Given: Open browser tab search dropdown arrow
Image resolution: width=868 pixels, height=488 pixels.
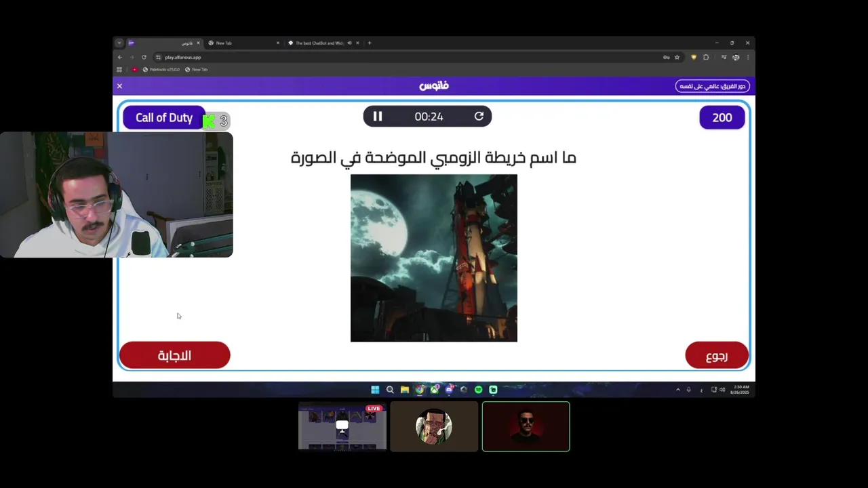Looking at the screenshot, I should tap(119, 43).
